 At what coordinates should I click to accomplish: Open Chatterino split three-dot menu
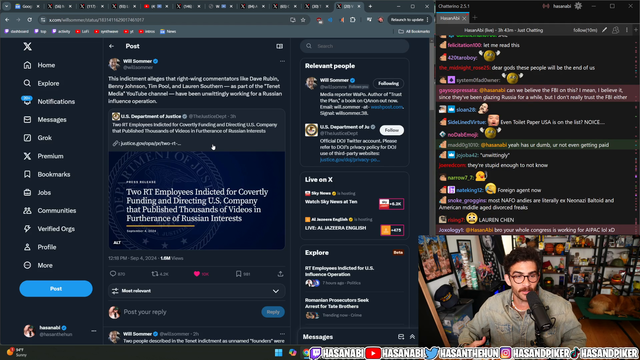(x=627, y=30)
